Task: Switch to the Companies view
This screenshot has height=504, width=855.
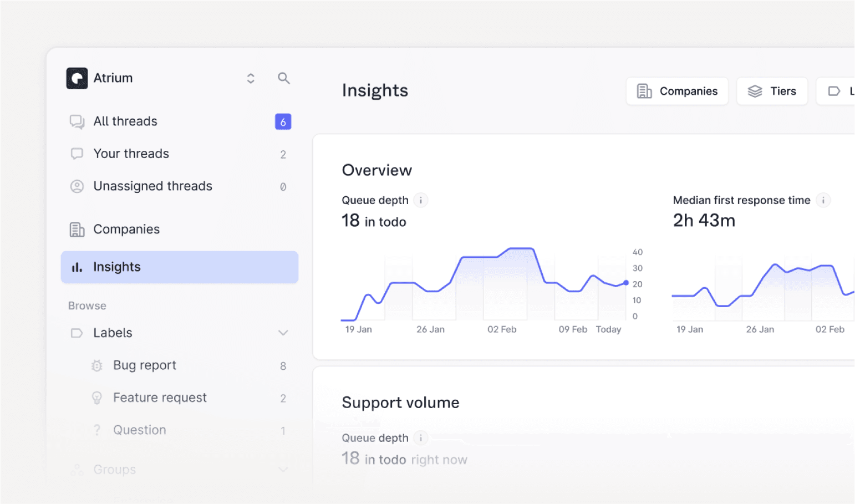Action: coord(677,91)
